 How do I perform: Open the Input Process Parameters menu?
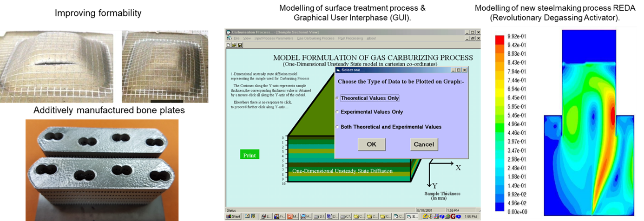pyautogui.click(x=274, y=38)
